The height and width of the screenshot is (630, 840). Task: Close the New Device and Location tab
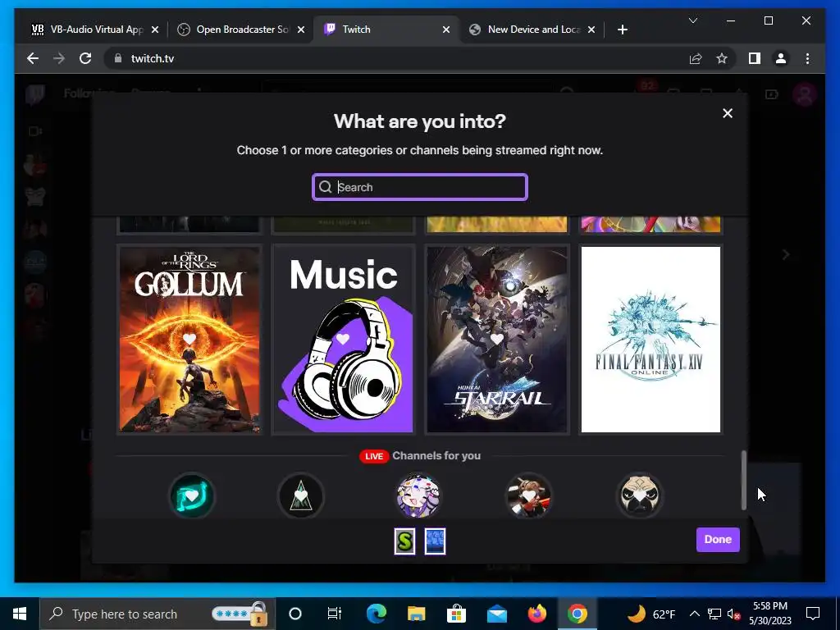(591, 30)
